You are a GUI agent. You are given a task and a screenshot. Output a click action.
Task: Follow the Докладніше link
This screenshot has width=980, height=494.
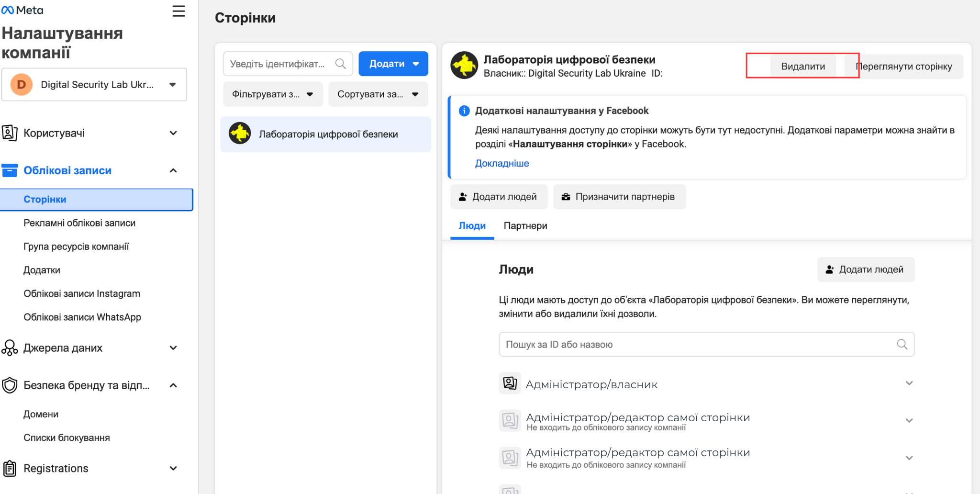[501, 163]
